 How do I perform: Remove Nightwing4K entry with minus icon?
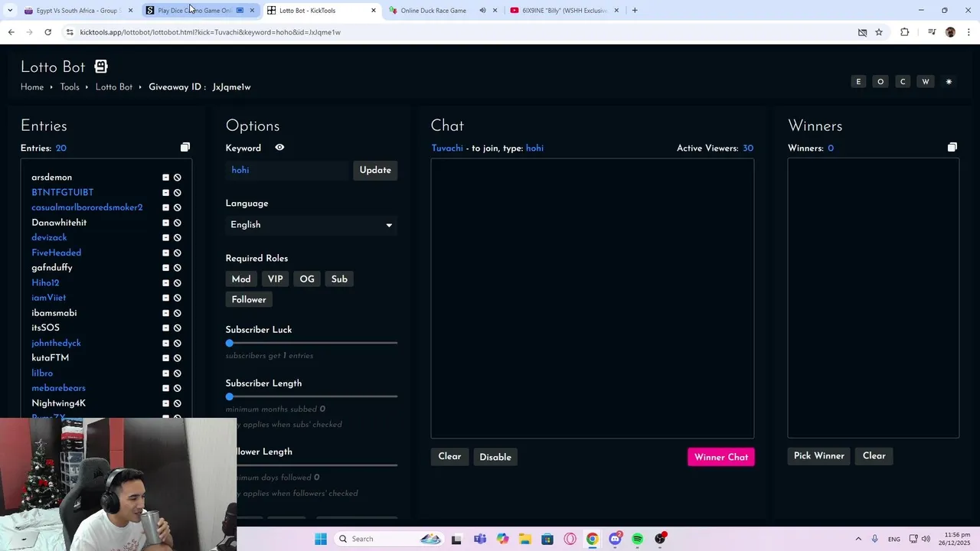[165, 403]
